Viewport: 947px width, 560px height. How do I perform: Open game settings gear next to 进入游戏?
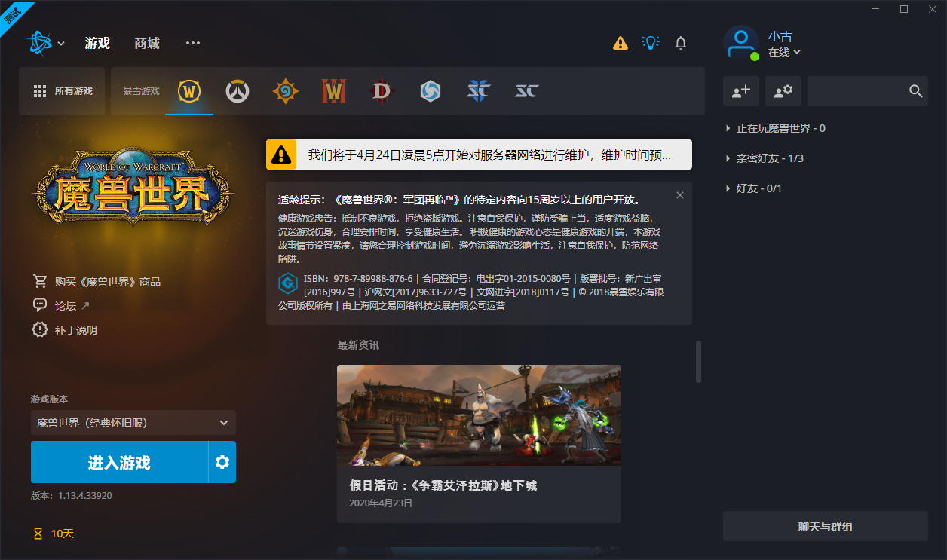[222, 462]
